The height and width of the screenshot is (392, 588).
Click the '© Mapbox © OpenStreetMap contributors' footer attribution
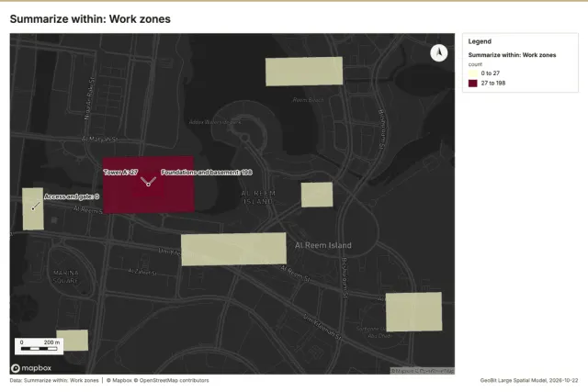click(157, 380)
